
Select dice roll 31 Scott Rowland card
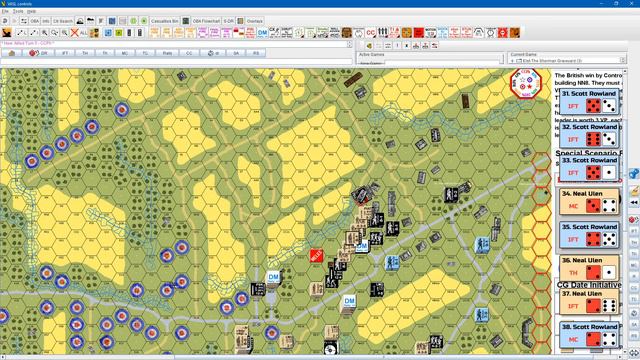(589, 101)
